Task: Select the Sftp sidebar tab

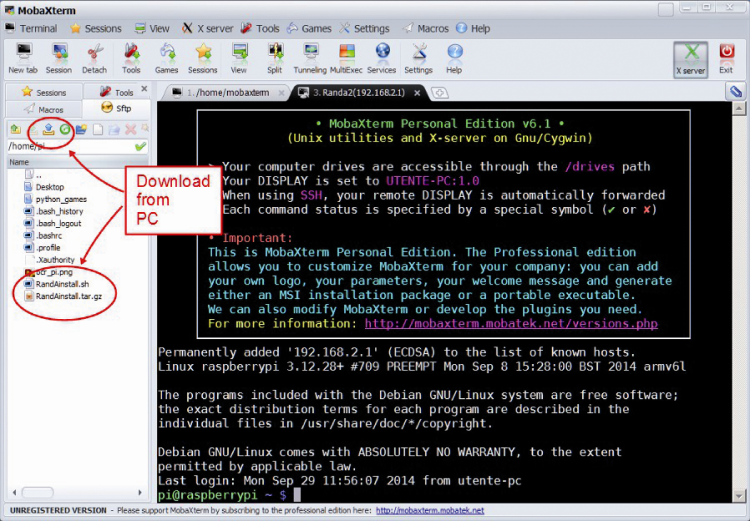Action: click(116, 109)
